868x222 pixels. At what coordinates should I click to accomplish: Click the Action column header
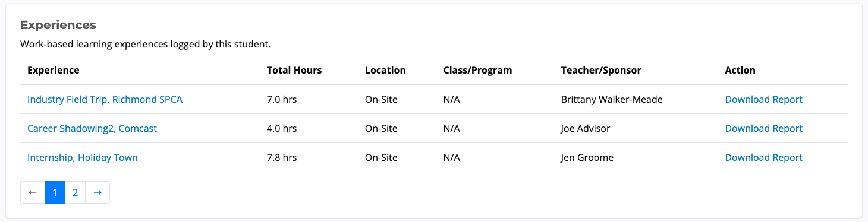point(740,70)
